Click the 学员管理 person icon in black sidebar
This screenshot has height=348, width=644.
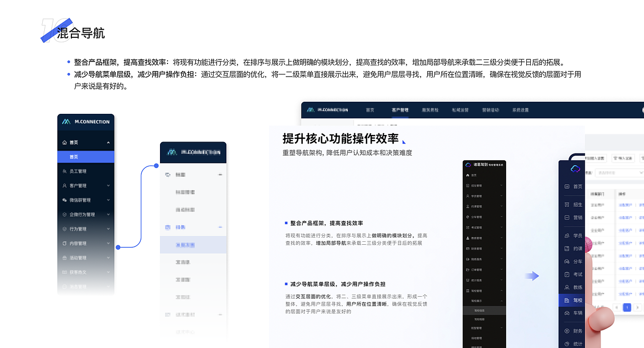(x=467, y=196)
